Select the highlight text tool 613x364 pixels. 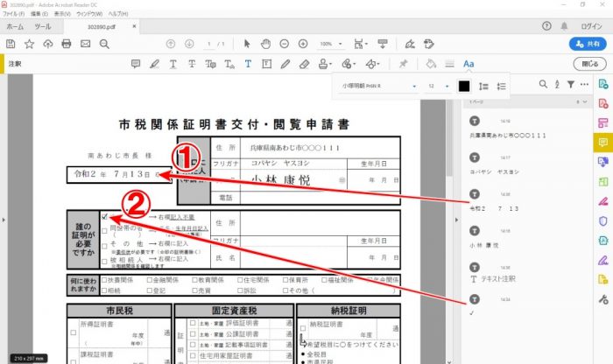pyautogui.click(x=154, y=64)
